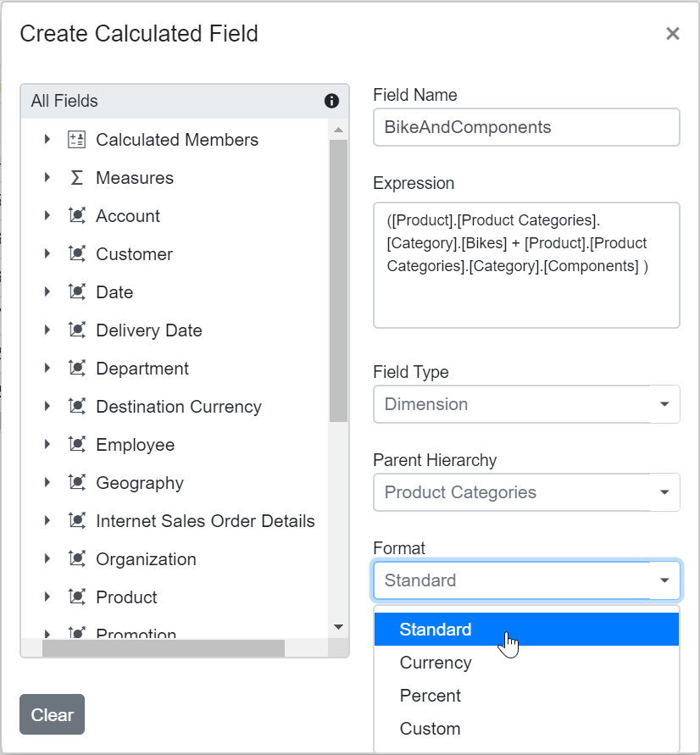Viewport: 700px width, 755px height.
Task: Click the Calculated Members icon
Action: point(76,139)
